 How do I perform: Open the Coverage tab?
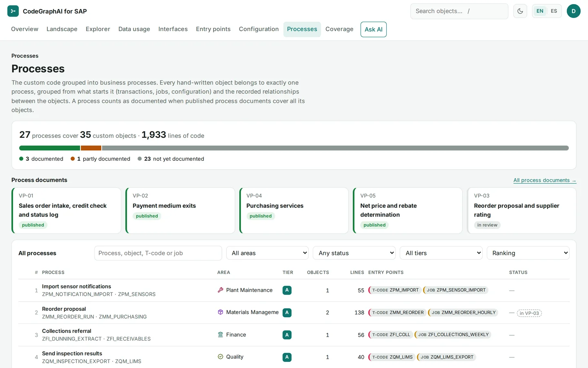(339, 29)
